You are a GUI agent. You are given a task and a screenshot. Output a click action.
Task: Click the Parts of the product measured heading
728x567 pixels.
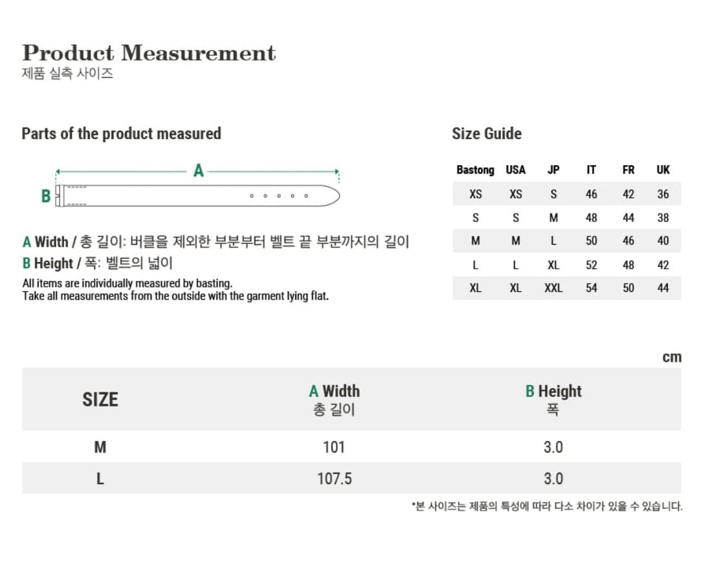tap(121, 134)
